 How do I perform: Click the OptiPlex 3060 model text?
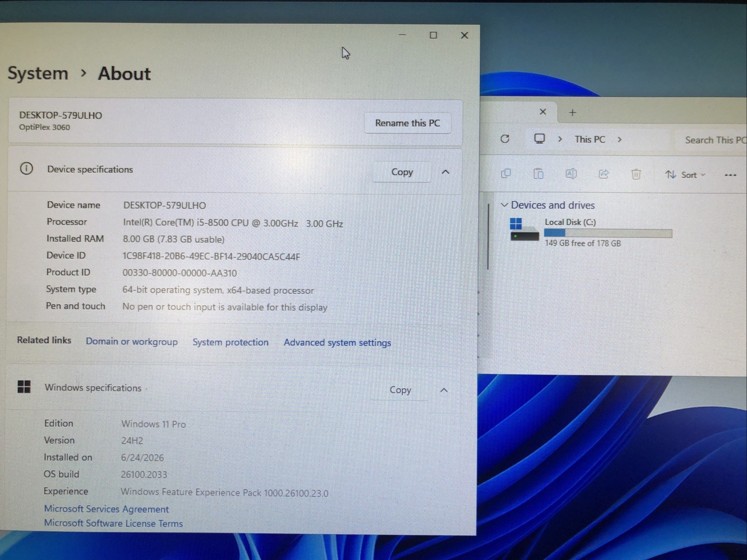(44, 127)
